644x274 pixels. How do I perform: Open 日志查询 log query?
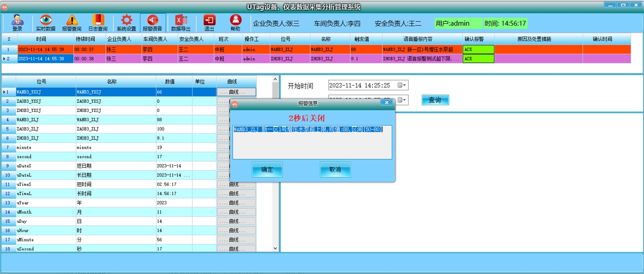click(97, 23)
